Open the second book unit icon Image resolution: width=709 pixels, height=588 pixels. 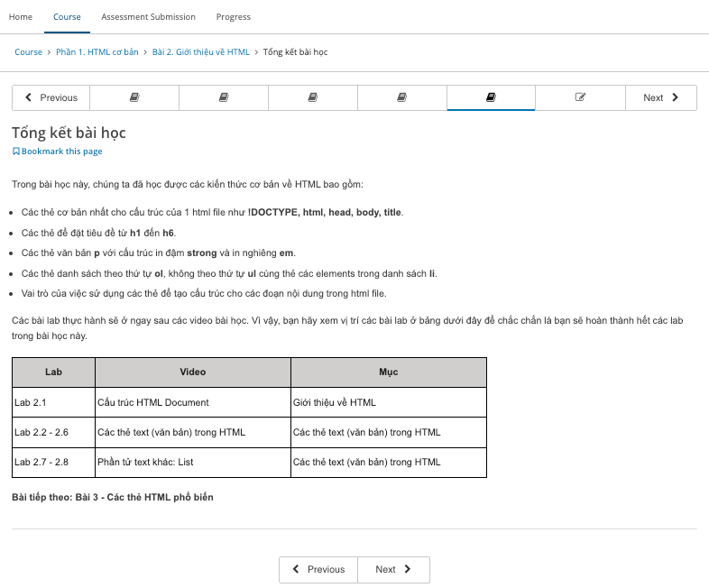(224, 97)
